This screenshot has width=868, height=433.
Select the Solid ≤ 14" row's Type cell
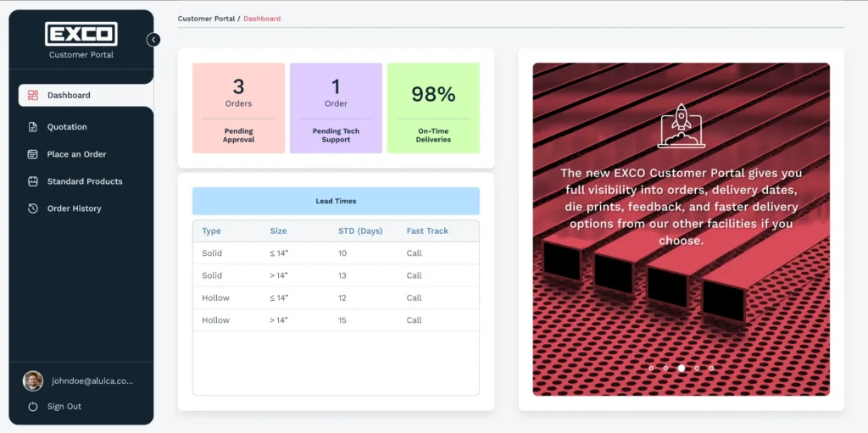pos(212,253)
